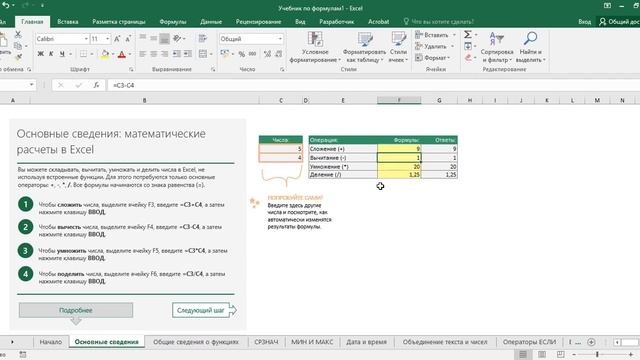Apply the yellow fill color bucket
Screen dimensions: 640x360
click(105, 54)
